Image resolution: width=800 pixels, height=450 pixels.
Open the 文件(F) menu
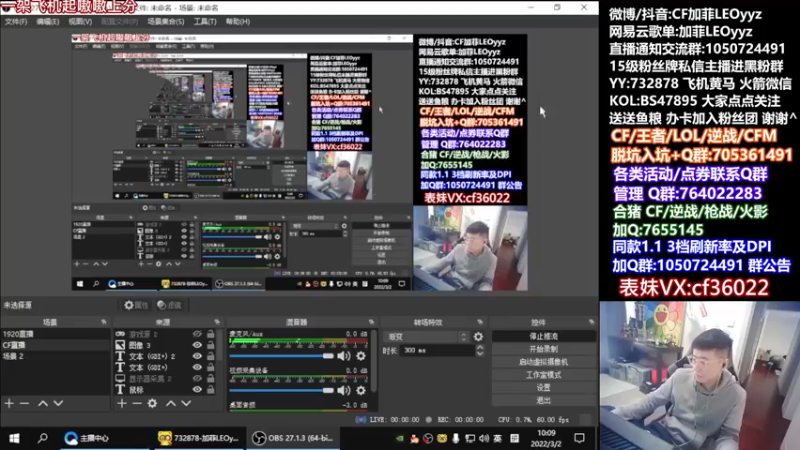tap(16, 22)
